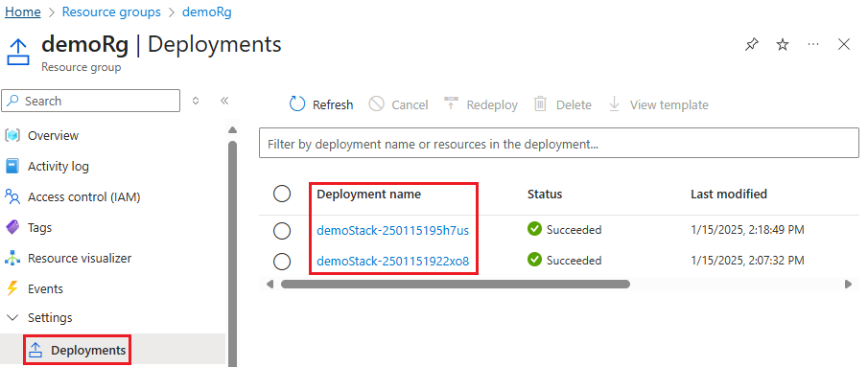
Task: Go to Home breadcrumb link
Action: pyautogui.click(x=23, y=12)
